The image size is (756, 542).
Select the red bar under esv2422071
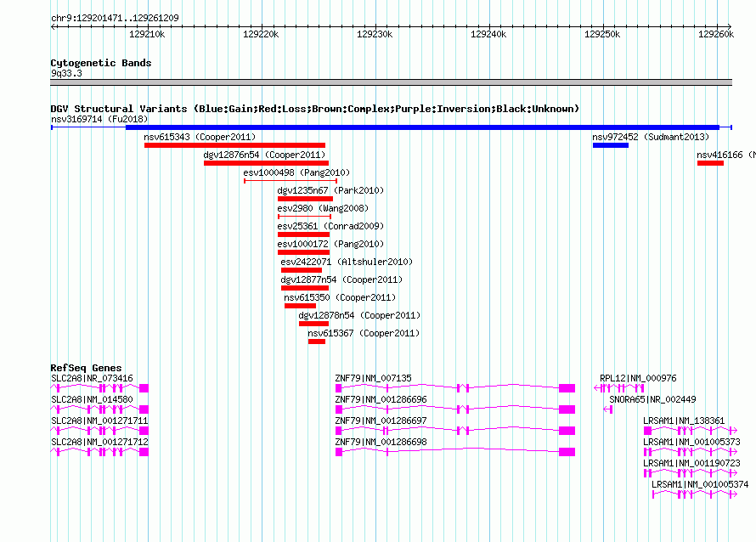coord(302,270)
